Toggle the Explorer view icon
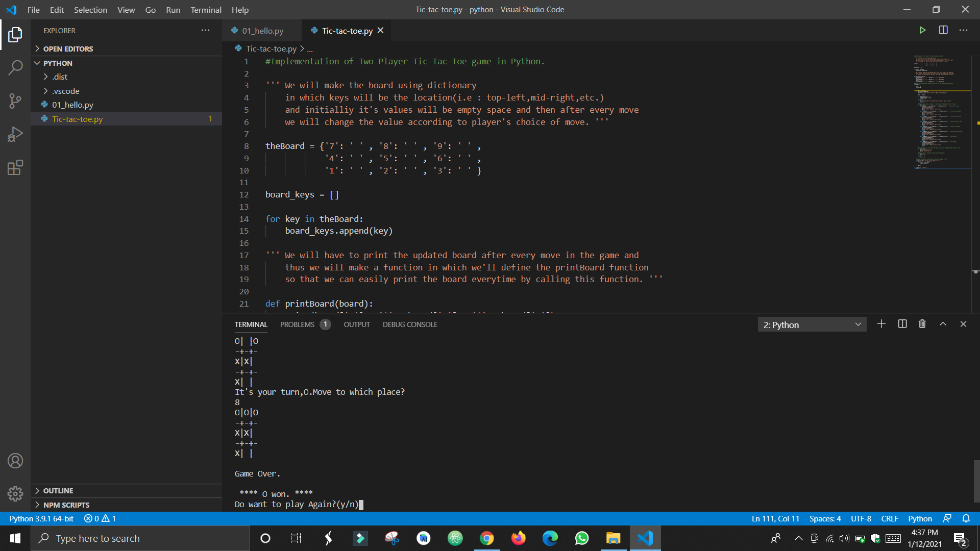980x551 pixels. 15,35
